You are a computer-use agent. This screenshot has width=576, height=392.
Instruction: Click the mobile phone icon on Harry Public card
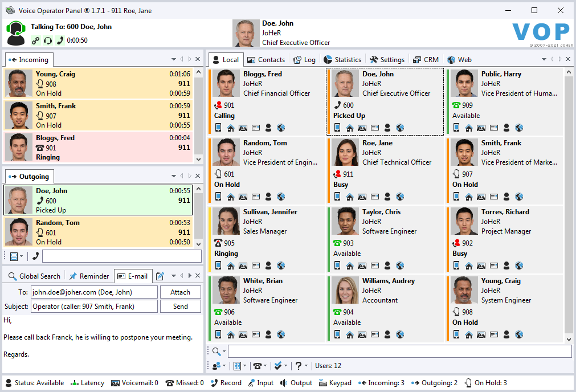(457, 128)
